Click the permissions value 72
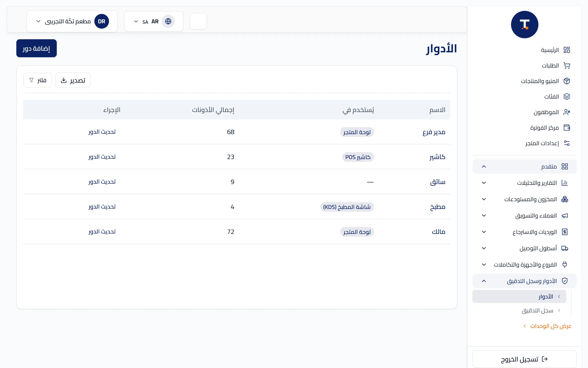The image size is (588, 368). point(231,232)
